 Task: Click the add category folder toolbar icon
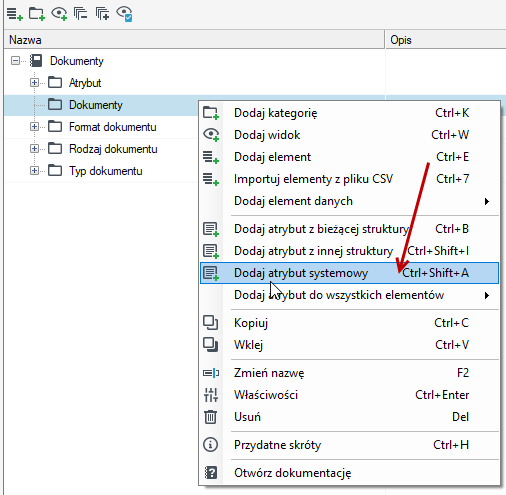point(37,14)
